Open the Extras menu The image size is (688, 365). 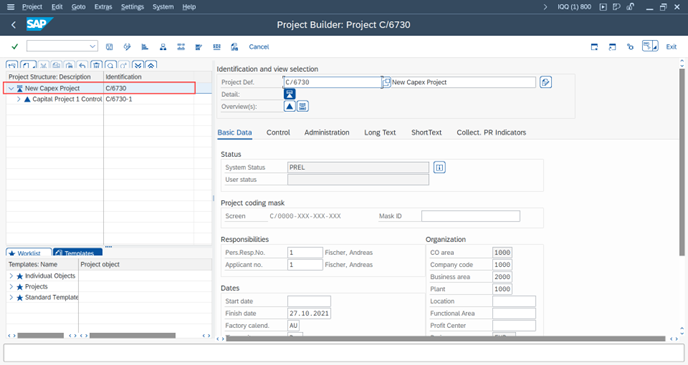(103, 7)
